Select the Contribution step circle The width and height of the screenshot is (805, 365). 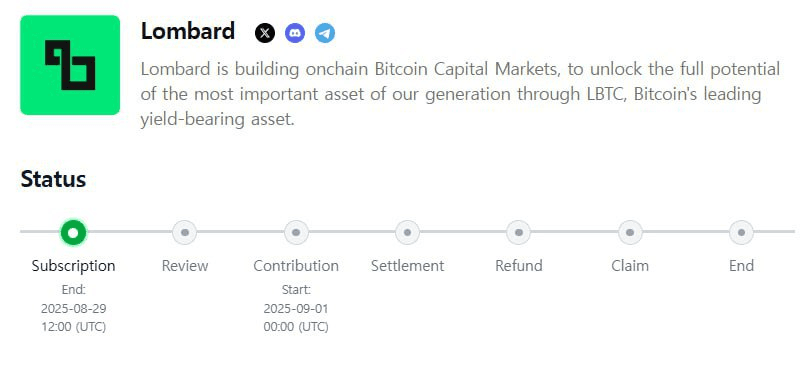[296, 233]
